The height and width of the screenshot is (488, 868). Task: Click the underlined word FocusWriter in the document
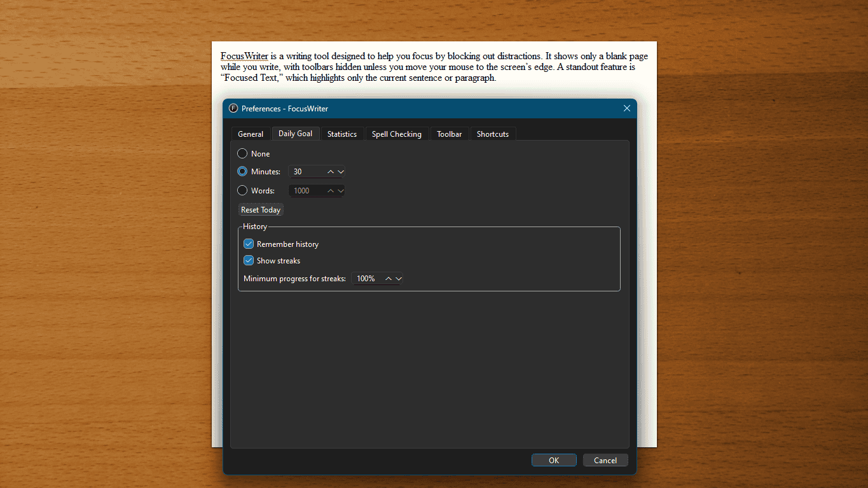(x=244, y=56)
